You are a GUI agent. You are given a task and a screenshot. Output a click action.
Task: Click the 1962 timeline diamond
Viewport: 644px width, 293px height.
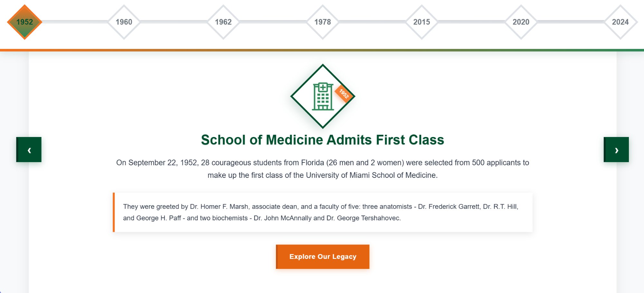pos(223,22)
